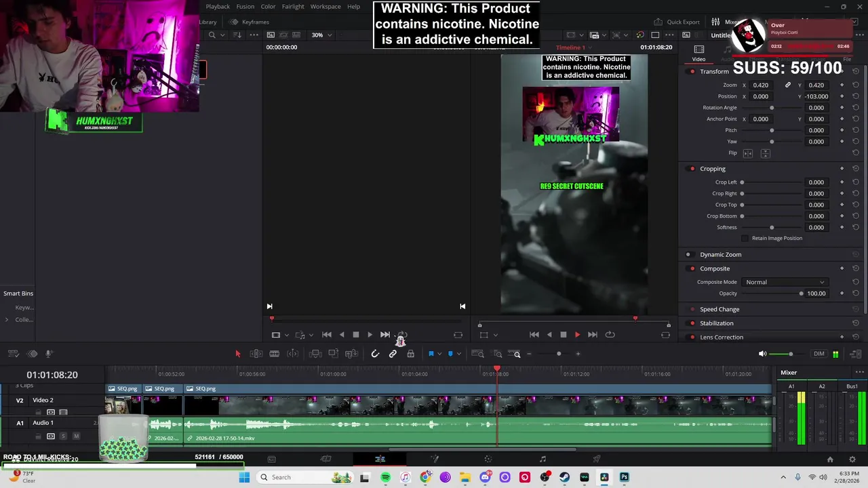The width and height of the screenshot is (868, 488).
Task: Add a blue flag to the timeline
Action: click(431, 354)
